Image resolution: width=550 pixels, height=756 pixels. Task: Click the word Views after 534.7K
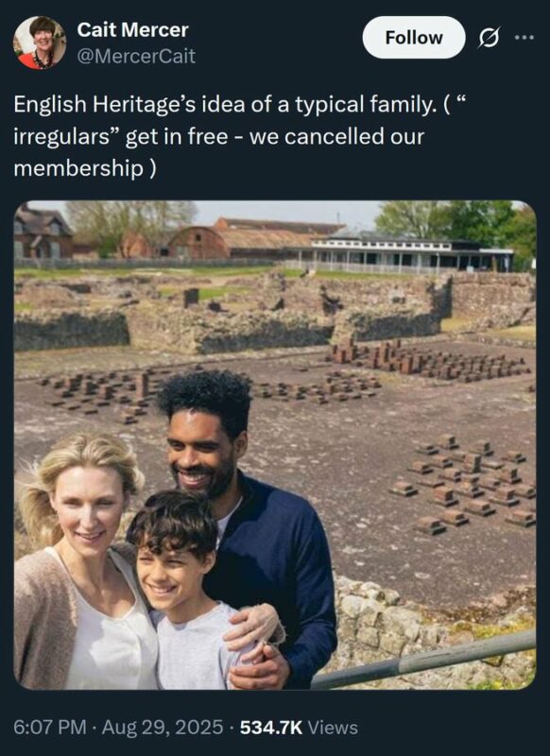coord(333,727)
